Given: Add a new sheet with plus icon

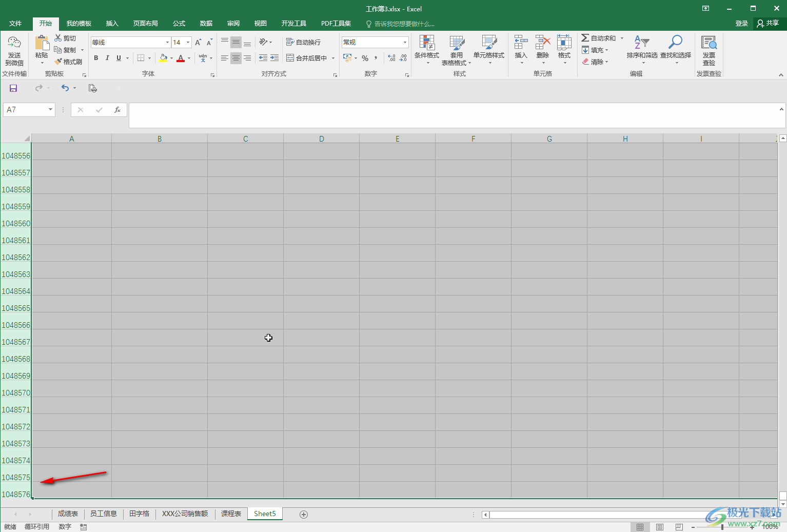Looking at the screenshot, I should click(x=304, y=515).
